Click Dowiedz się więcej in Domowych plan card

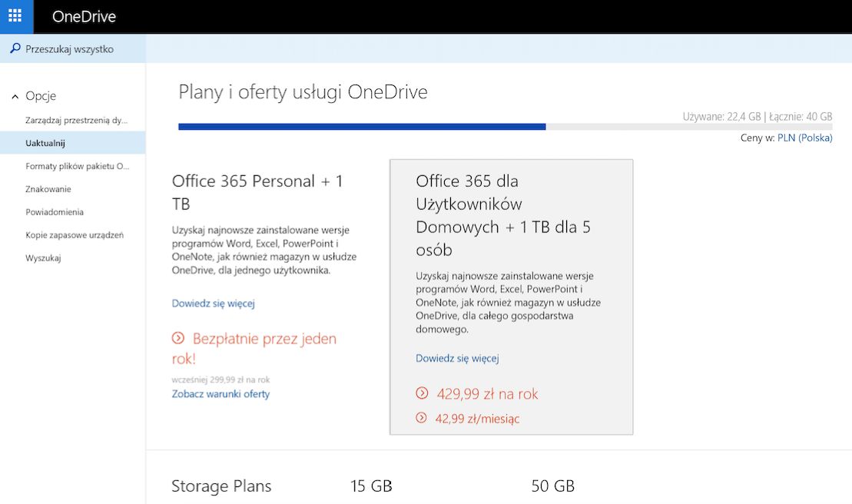point(457,358)
